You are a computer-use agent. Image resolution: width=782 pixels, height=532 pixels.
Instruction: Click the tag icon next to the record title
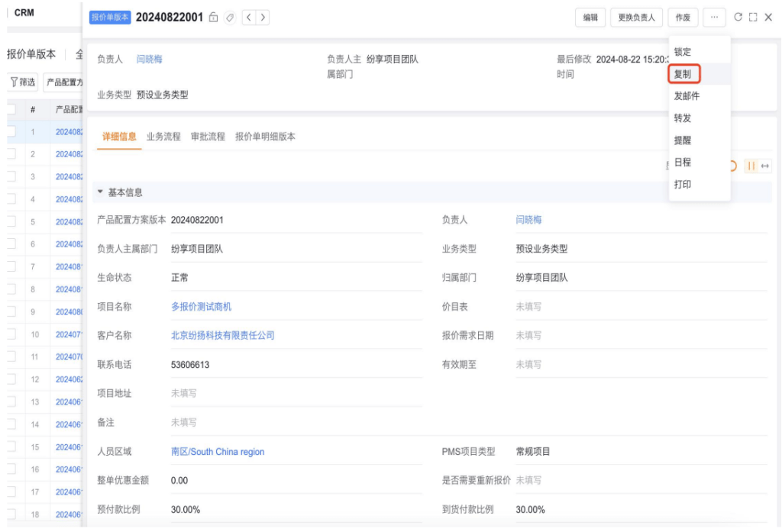(x=230, y=18)
